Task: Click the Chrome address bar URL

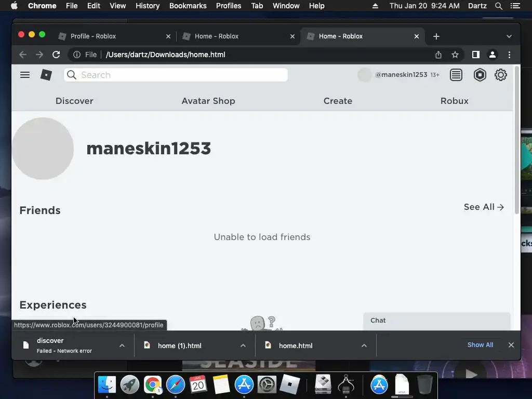Action: coord(165,55)
